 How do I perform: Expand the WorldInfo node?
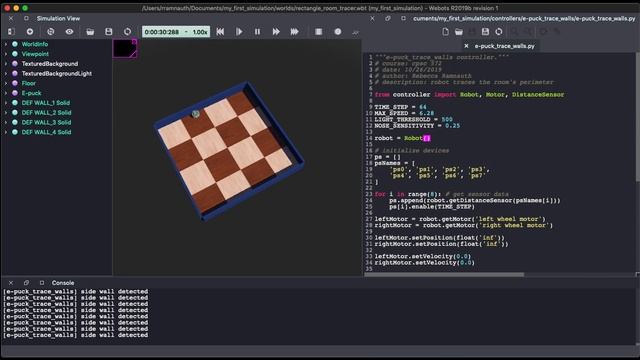coord(6,44)
